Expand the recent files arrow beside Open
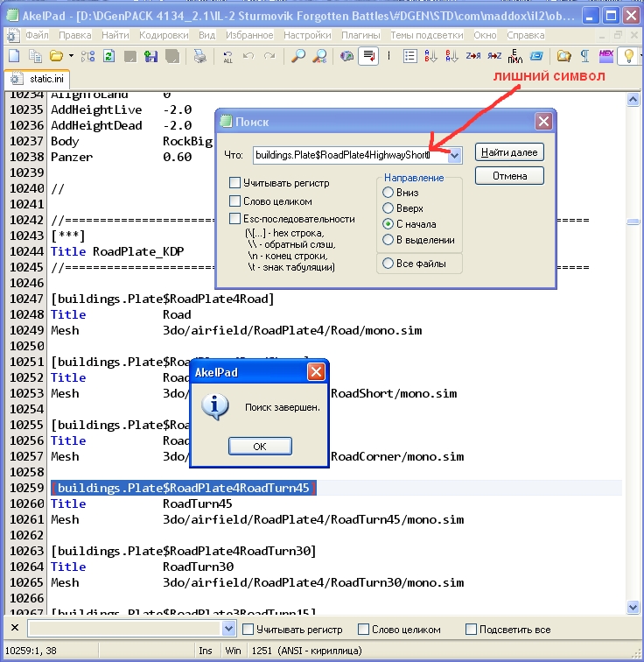 click(71, 56)
